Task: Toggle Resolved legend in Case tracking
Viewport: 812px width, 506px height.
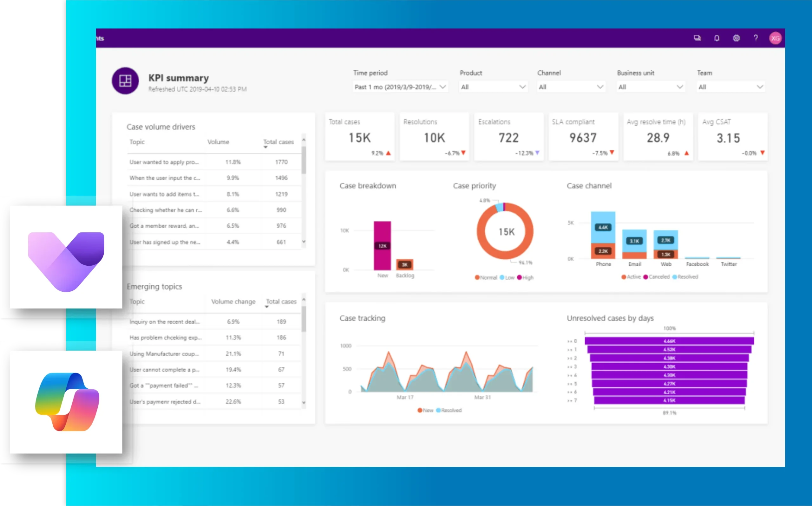Action: (449, 410)
